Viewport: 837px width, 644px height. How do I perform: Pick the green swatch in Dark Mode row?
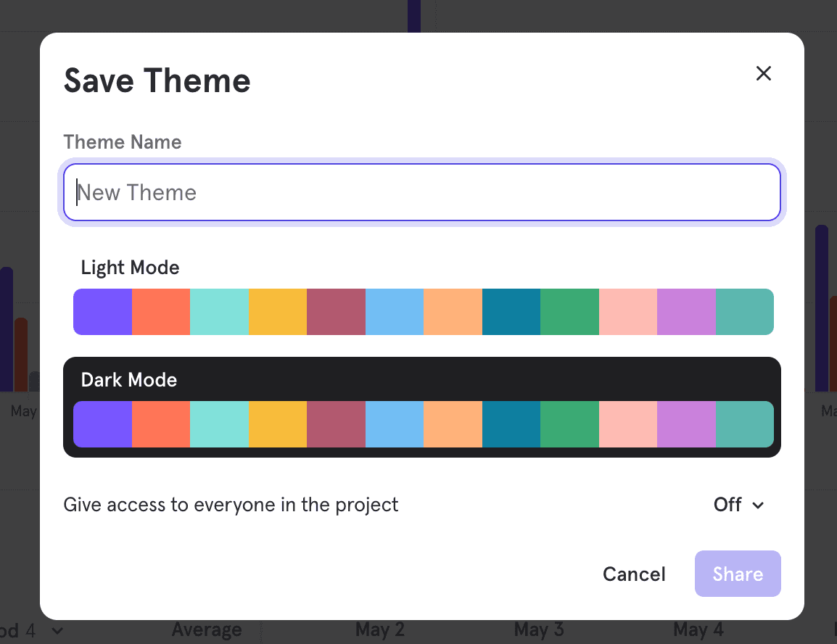click(x=569, y=424)
